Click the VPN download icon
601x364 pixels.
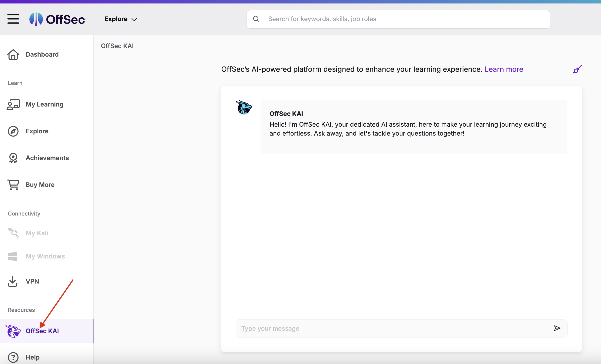[x=12, y=281]
